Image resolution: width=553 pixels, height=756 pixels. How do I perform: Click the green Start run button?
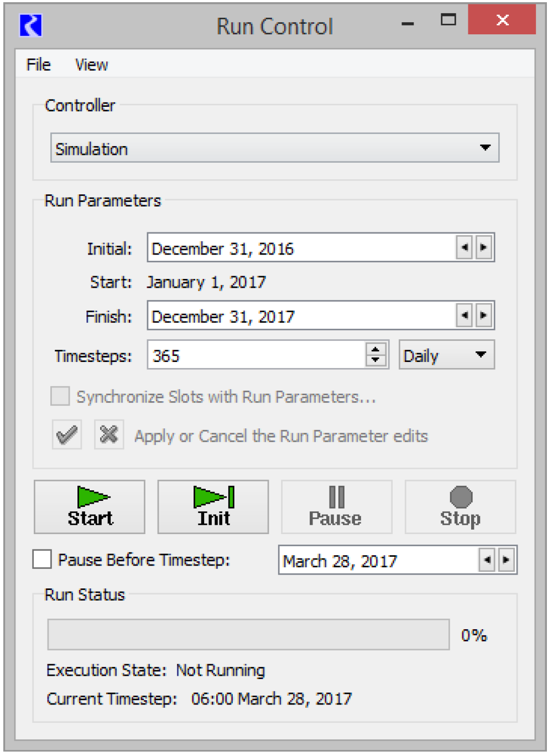click(x=90, y=506)
